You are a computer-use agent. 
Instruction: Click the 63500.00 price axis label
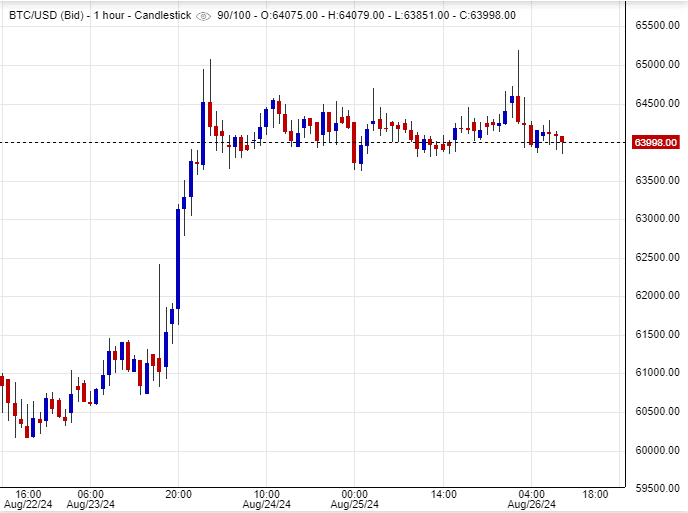pyautogui.click(x=658, y=180)
